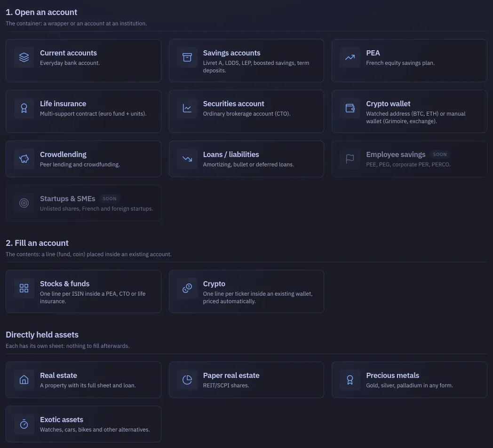Click "Watches, cars, bikes and other alternatives." text
Viewport: 493px width, 448px height.
coord(95,430)
